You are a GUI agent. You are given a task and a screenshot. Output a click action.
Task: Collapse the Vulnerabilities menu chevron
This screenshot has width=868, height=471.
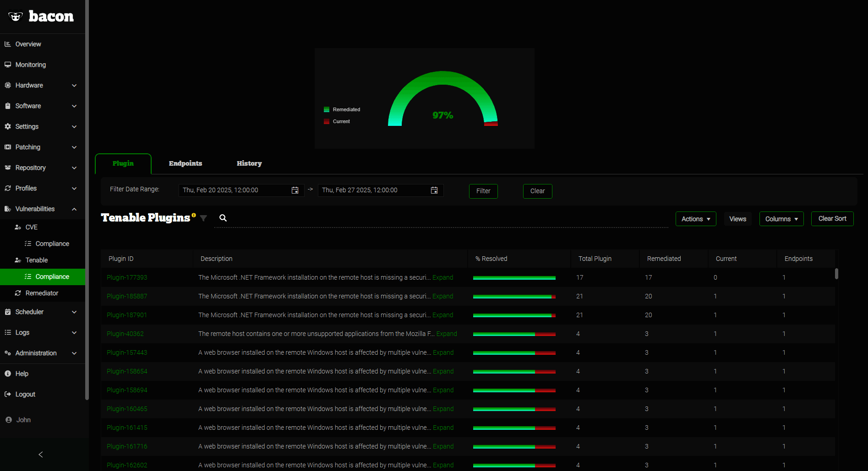click(x=74, y=209)
